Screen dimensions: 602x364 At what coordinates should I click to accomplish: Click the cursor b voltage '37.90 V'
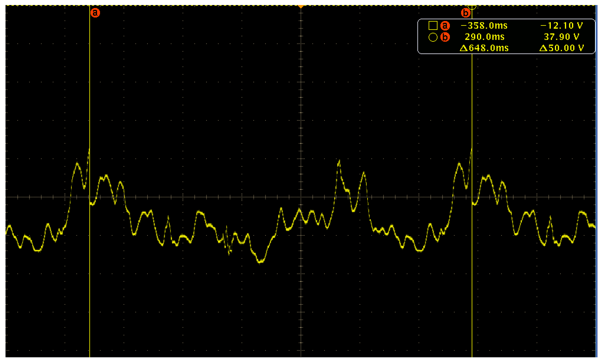click(x=562, y=37)
